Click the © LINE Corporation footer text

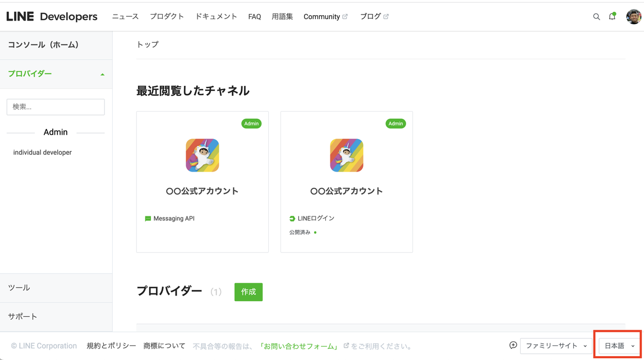[x=44, y=346]
